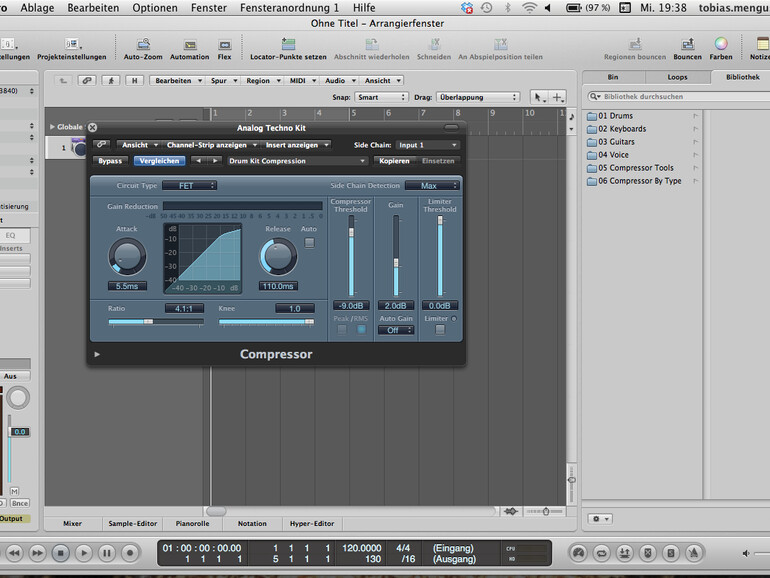Screen dimensions: 770x578
Task: Toggle the compressor Bypass button
Action: coord(110,161)
